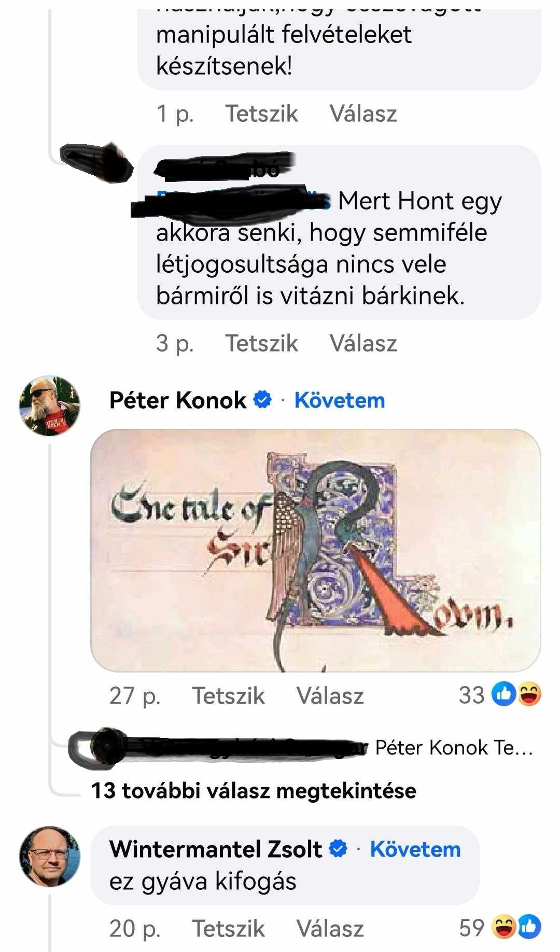Screen dimensions: 560x952
Task: Reply to Péter Konok's image comment
Action: (x=330, y=696)
